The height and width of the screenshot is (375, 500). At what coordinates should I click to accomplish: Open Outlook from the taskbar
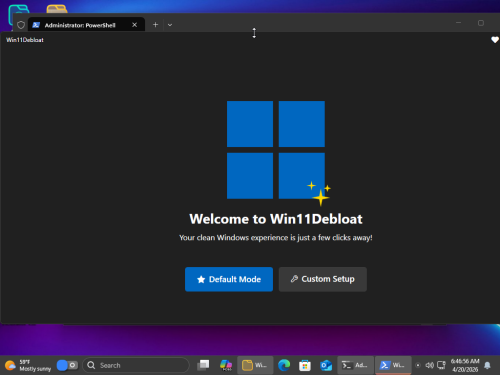tap(326, 365)
